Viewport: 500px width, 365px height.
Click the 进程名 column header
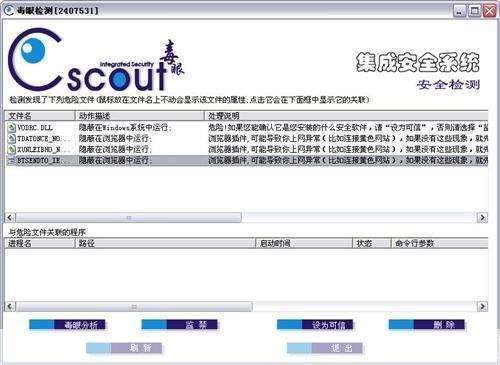pos(40,243)
